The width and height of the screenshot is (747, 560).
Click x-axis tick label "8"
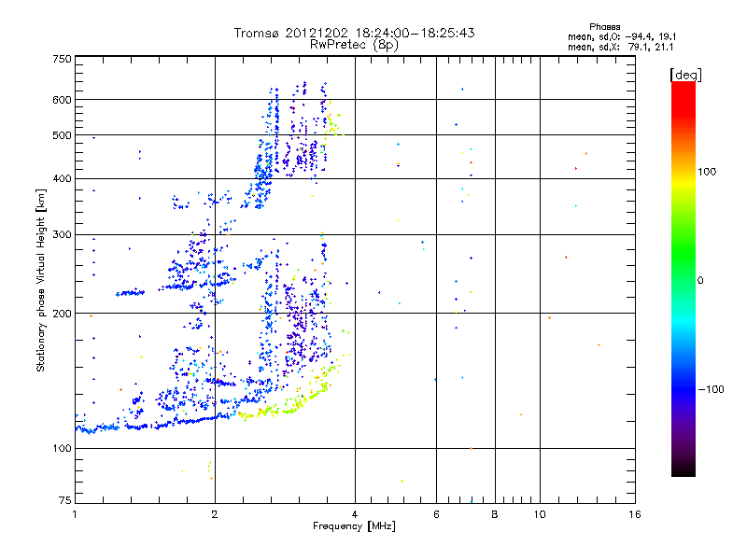click(x=495, y=514)
